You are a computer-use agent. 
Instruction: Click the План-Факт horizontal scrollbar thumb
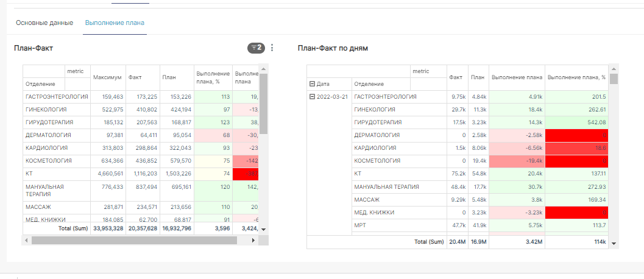coord(134,240)
